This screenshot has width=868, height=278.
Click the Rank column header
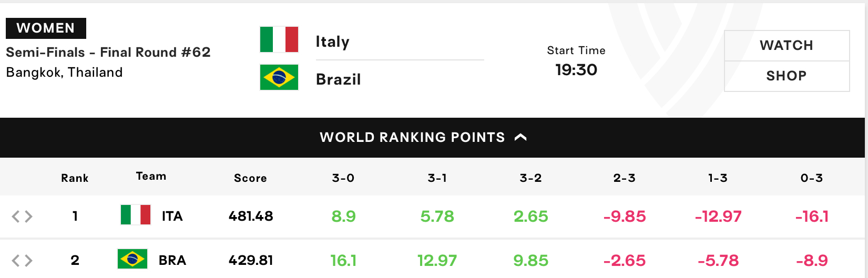point(75,178)
